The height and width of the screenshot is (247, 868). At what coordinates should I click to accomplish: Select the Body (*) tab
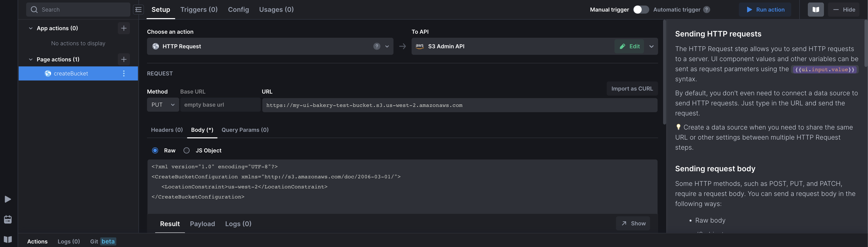tap(202, 130)
